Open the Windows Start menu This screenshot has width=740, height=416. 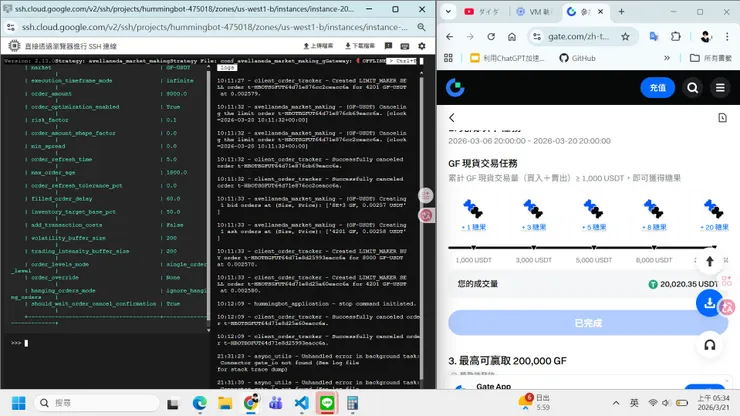(19, 403)
